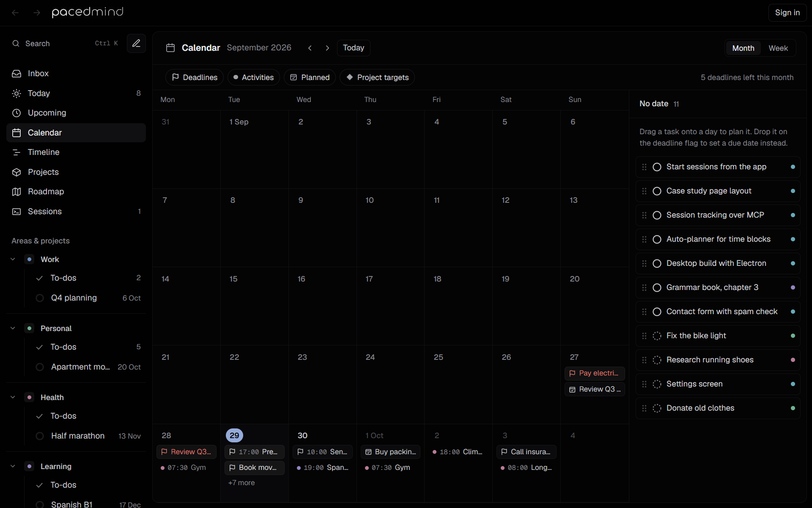
Task: Mark the Q4 planning project circle
Action: [x=40, y=298]
